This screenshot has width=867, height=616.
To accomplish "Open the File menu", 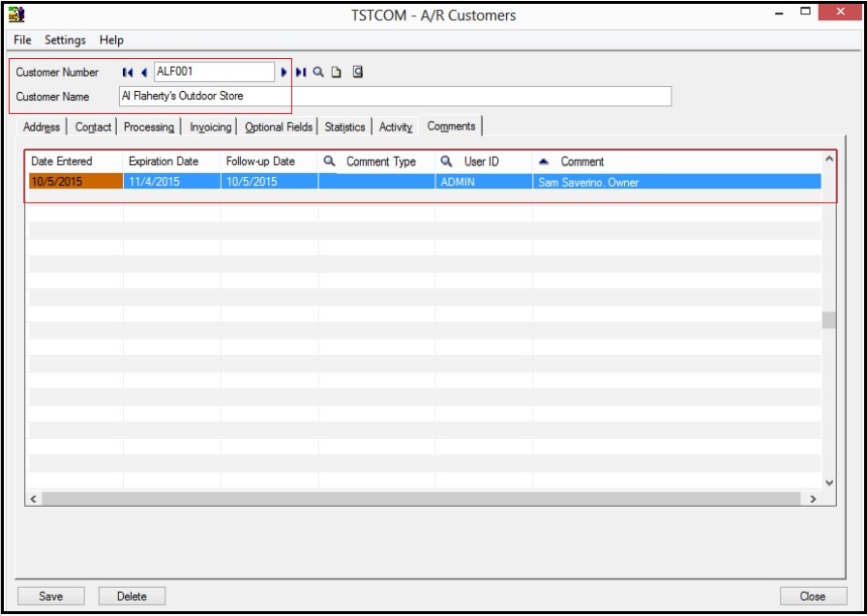I will pyautogui.click(x=22, y=40).
